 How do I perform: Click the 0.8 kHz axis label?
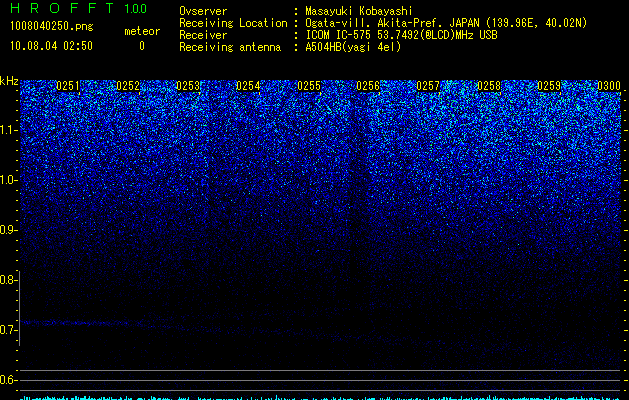coord(8,280)
